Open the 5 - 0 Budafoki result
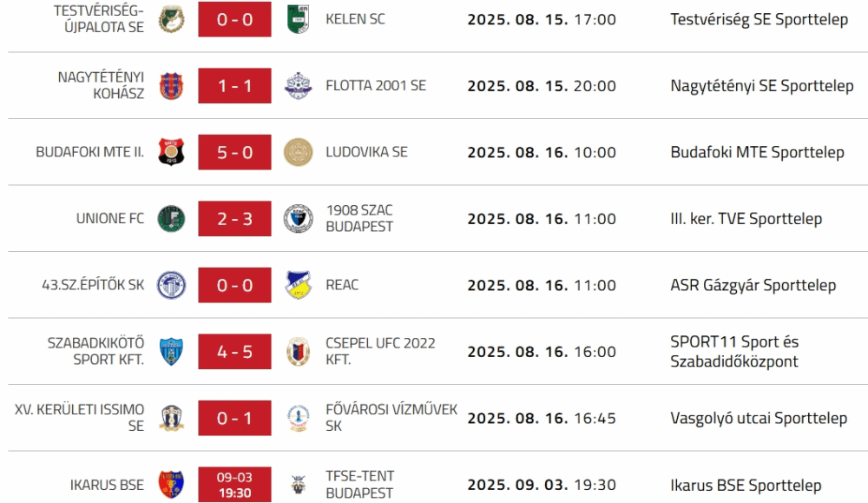The image size is (868, 503). click(x=234, y=152)
